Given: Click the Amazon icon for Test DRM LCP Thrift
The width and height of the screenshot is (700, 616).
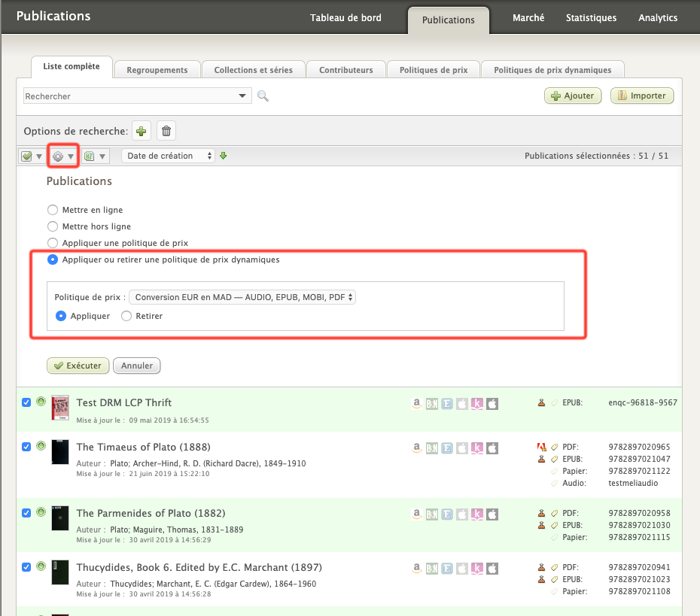Looking at the screenshot, I should click(416, 403).
